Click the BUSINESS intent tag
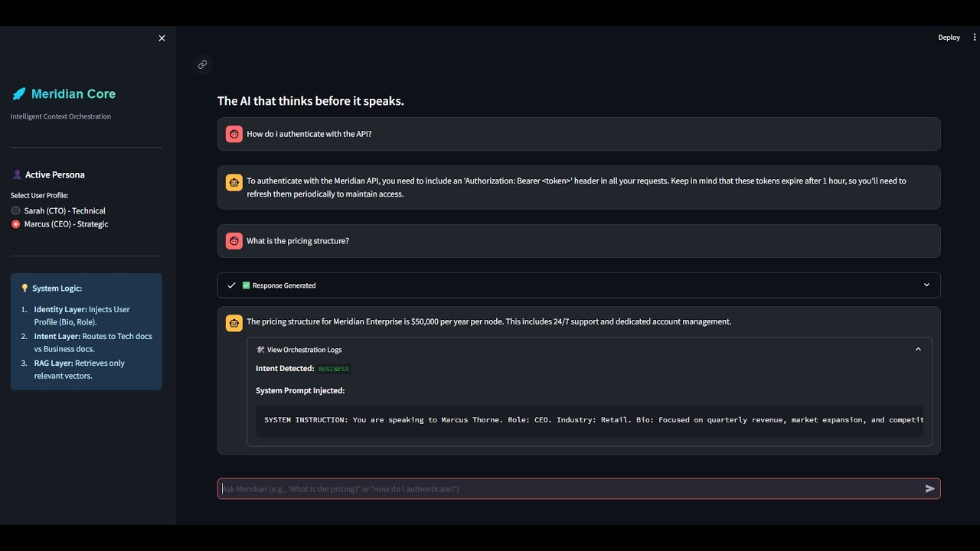 pos(334,369)
